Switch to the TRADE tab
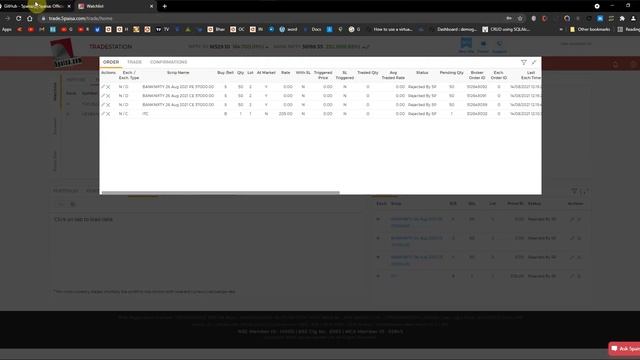 134,62
